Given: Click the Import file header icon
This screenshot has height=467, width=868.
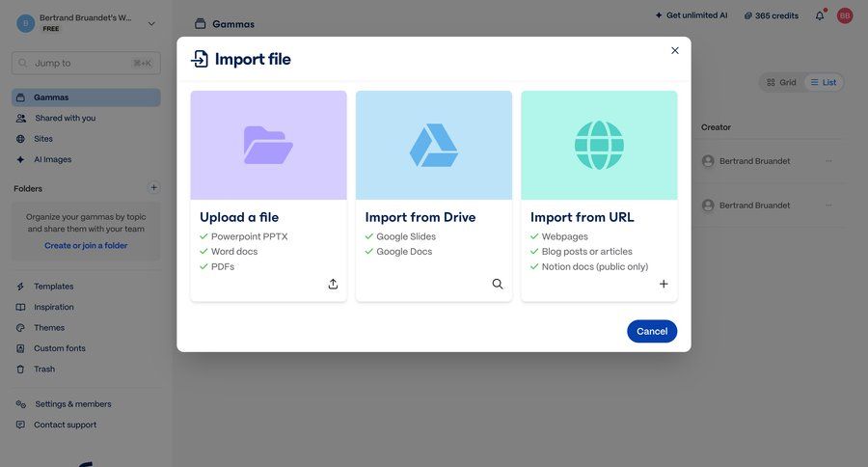Looking at the screenshot, I should coord(200,59).
